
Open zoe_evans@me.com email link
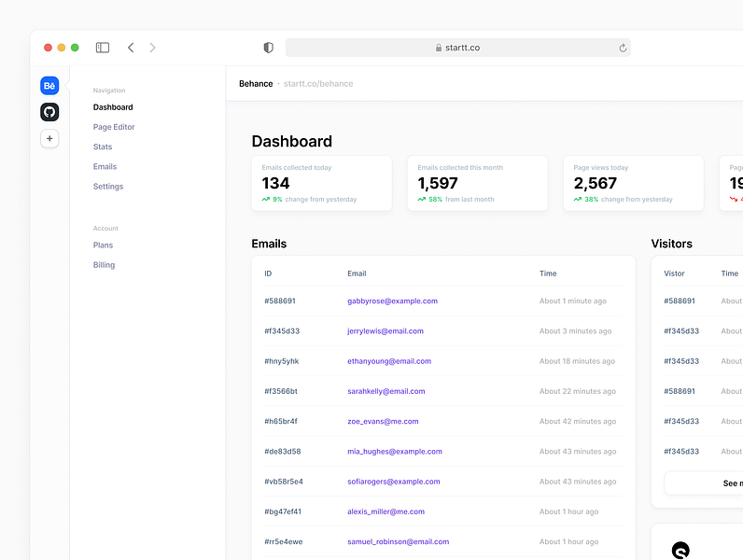point(383,421)
